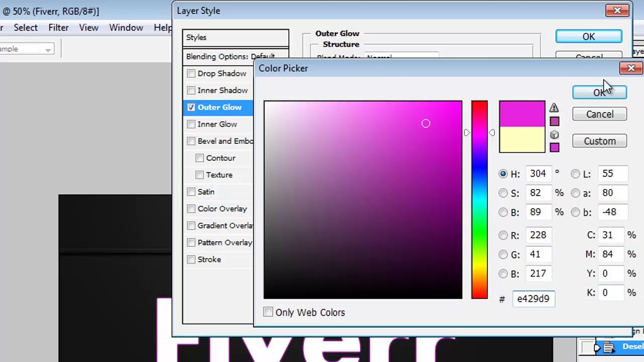Select the Lab b radio button
The image size is (644, 362).
(x=576, y=212)
